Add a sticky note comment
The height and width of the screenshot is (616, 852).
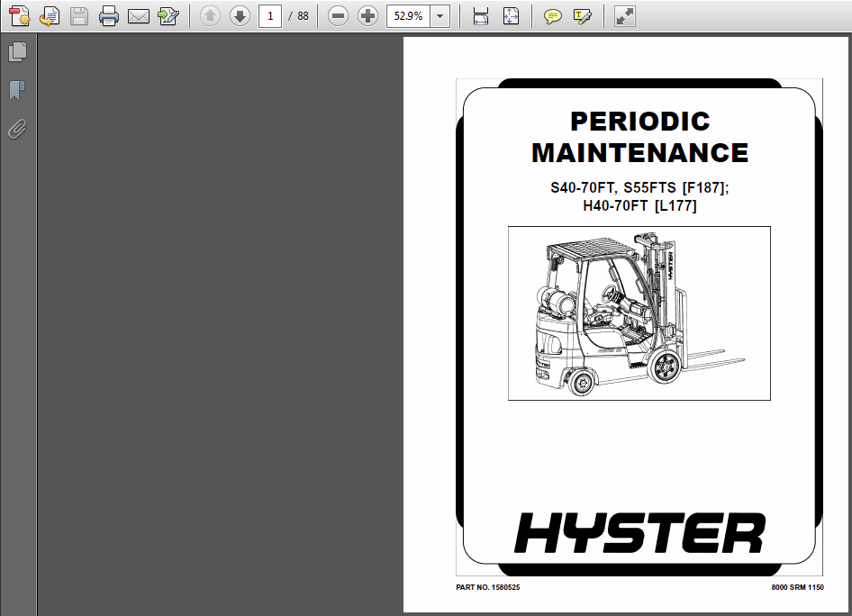[553, 16]
